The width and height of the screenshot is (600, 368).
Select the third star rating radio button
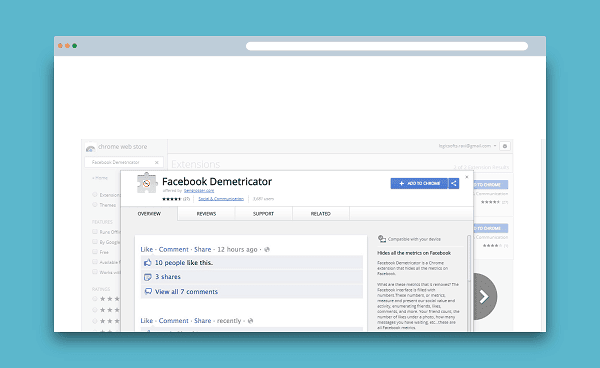pyautogui.click(x=95, y=321)
